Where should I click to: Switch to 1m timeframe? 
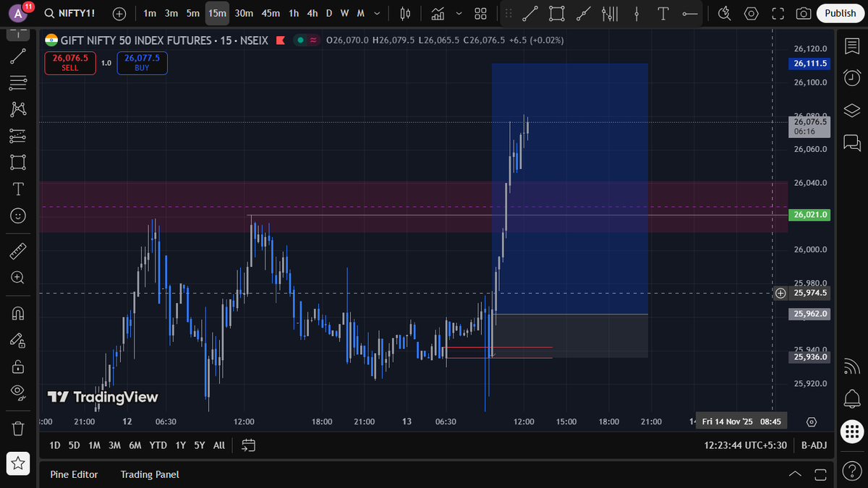(x=150, y=13)
